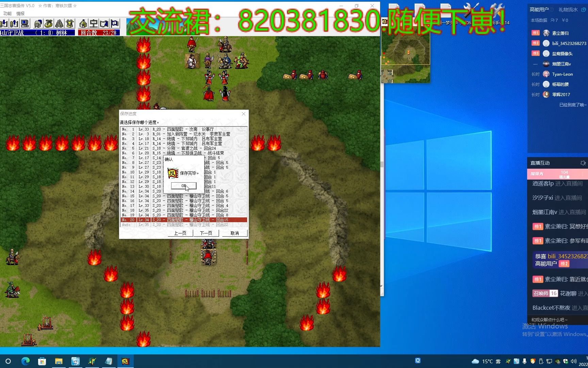Image resolution: width=588 pixels, height=368 pixels.
Task: Click user 盐焗摄像头 in the ranking list
Action: 562,53
